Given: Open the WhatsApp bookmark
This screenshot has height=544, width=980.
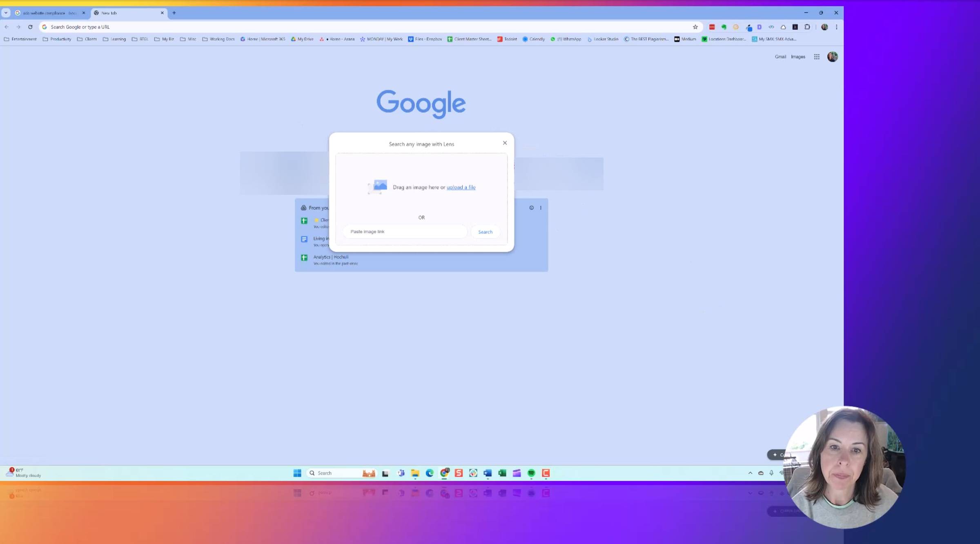Looking at the screenshot, I should 566,39.
